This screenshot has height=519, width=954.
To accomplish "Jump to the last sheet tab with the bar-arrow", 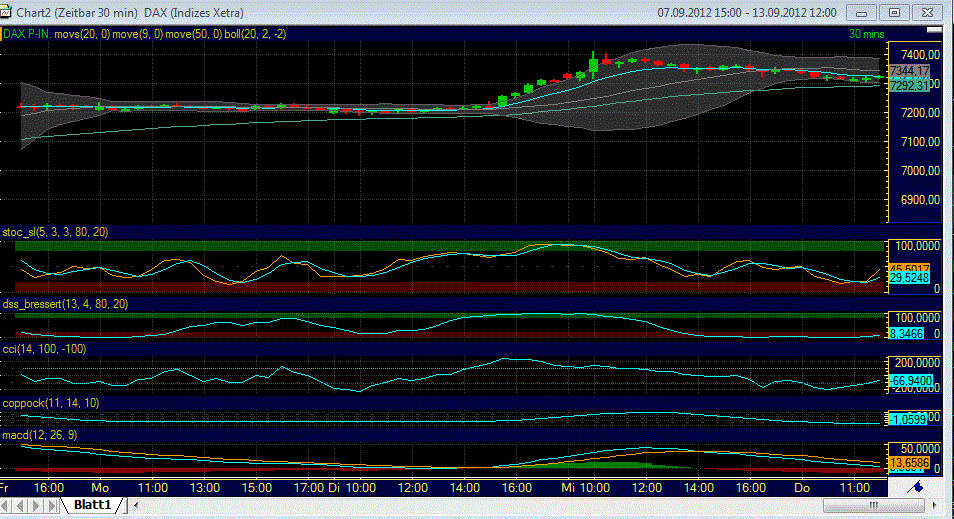I will point(52,505).
